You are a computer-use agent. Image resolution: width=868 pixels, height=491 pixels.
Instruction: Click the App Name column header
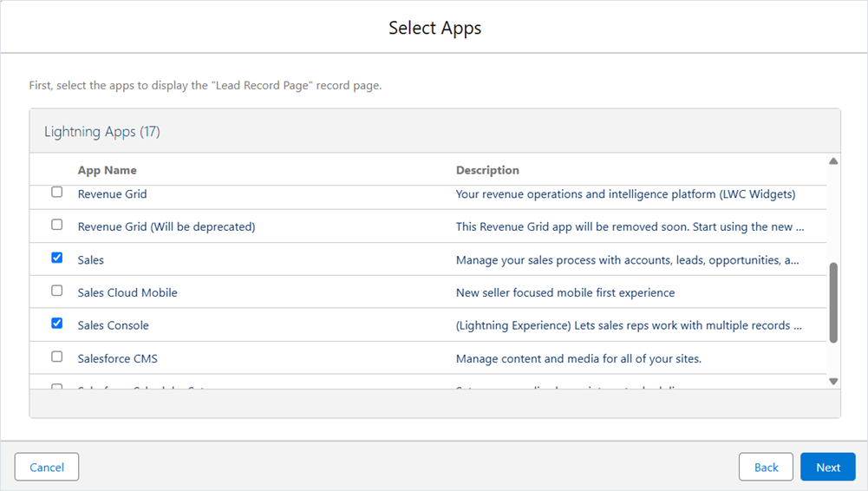pos(107,170)
